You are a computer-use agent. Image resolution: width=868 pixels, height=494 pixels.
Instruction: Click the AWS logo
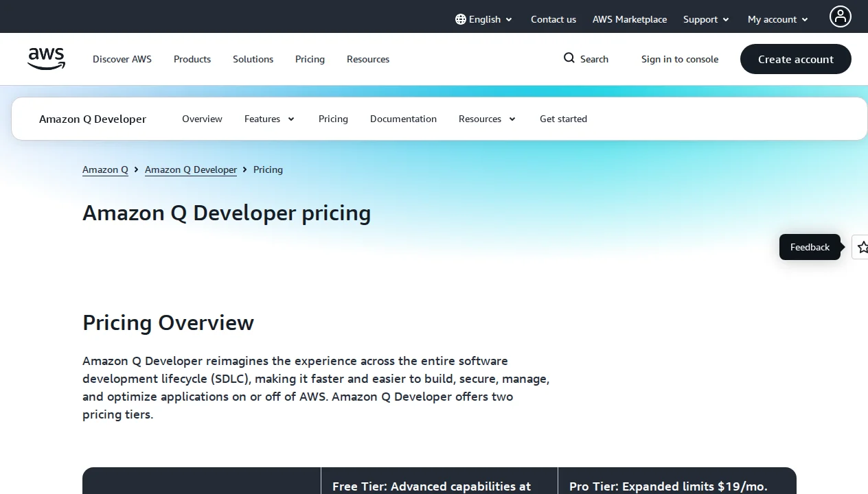(45, 59)
